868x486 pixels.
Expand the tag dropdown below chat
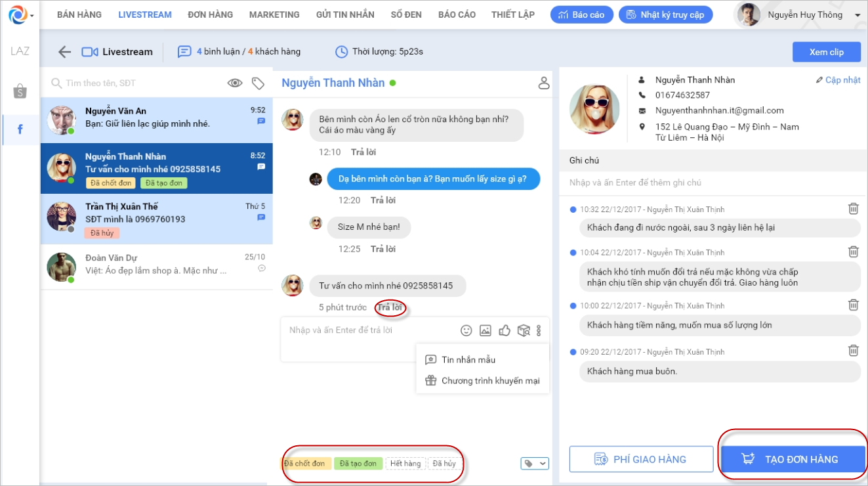pyautogui.click(x=534, y=464)
